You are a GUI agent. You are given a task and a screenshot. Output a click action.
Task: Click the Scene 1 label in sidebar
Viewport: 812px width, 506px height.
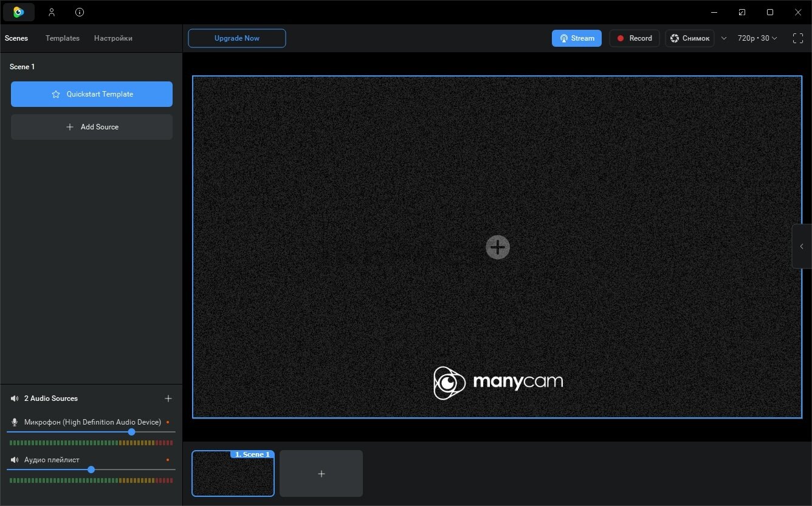[x=22, y=67]
